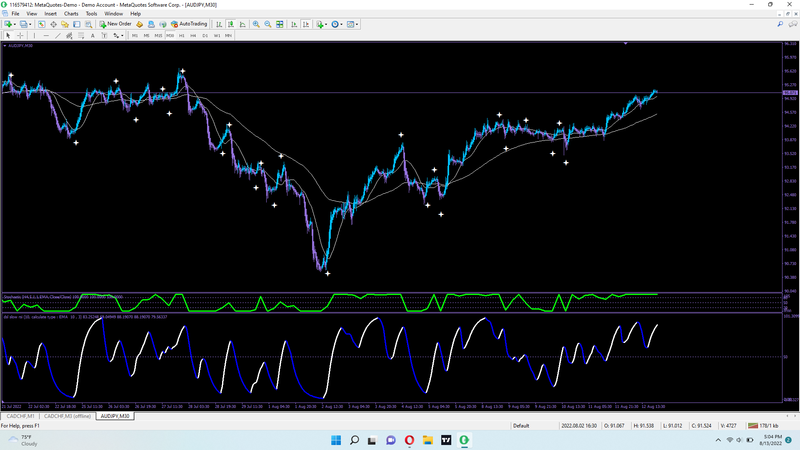Select the cursor arrow tool

point(8,35)
